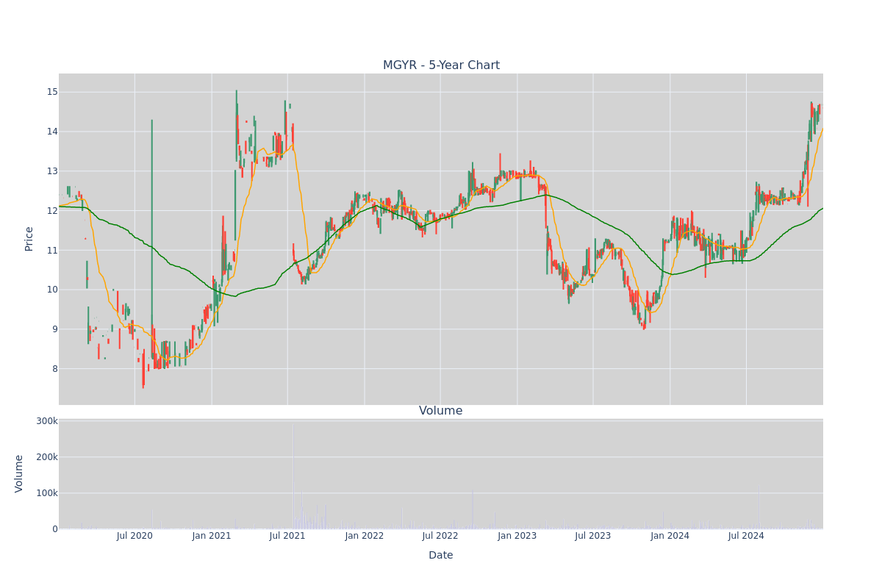Click the 300k volume tick label
Viewport: 882px width, 588px height.
47,421
